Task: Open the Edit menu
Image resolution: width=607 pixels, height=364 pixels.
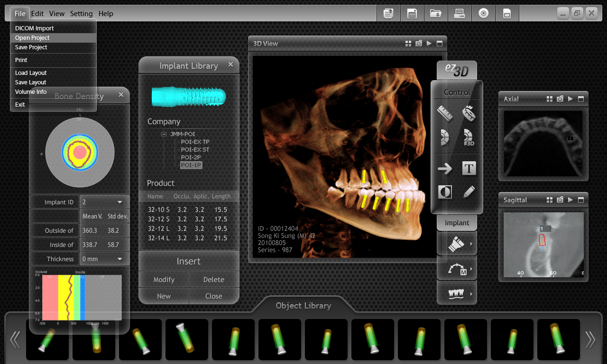Action: [x=37, y=14]
